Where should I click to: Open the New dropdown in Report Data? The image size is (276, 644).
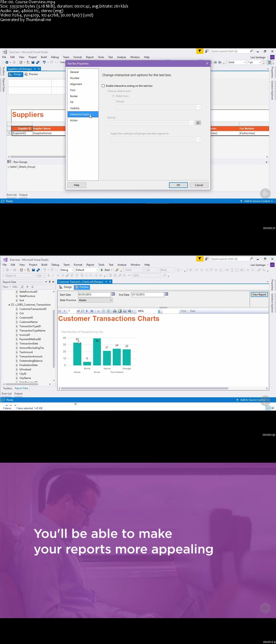[x=7, y=287]
